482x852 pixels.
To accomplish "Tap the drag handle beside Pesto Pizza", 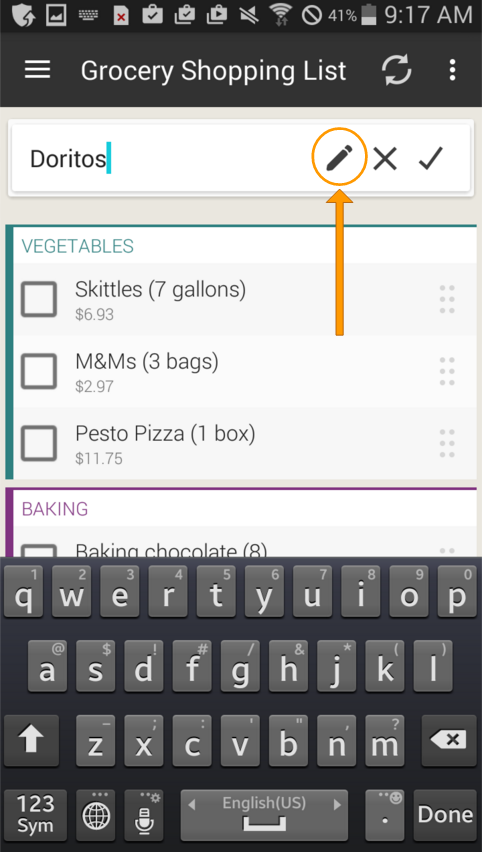I will 447,443.
